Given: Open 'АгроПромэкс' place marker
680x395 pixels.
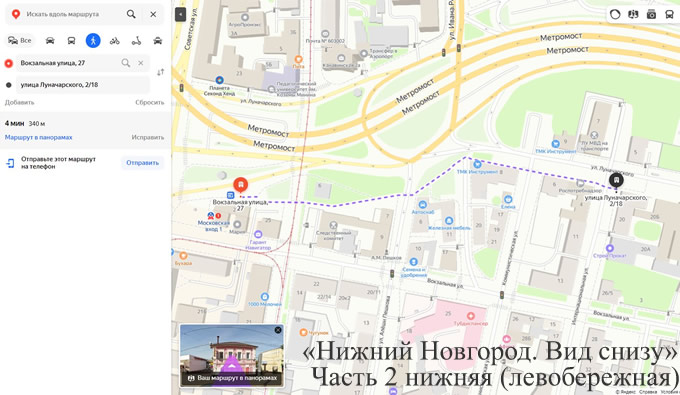Looking at the screenshot, I should click(x=245, y=17).
